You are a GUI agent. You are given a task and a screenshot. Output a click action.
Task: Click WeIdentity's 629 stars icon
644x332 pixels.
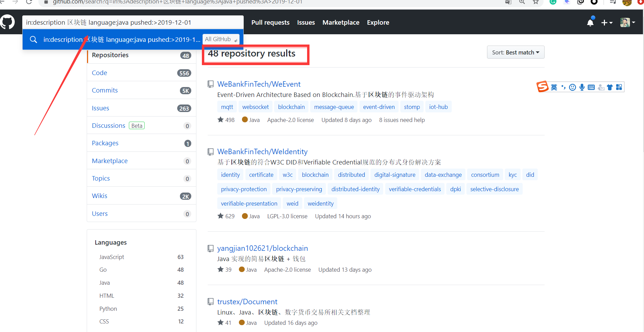[x=220, y=216]
